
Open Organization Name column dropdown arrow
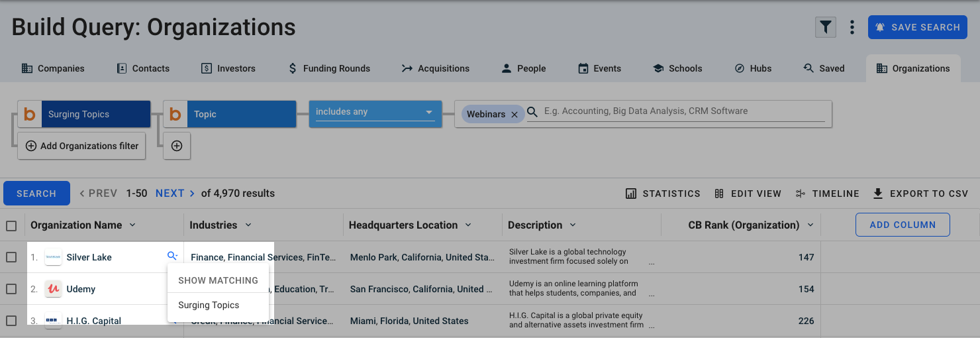(x=132, y=225)
